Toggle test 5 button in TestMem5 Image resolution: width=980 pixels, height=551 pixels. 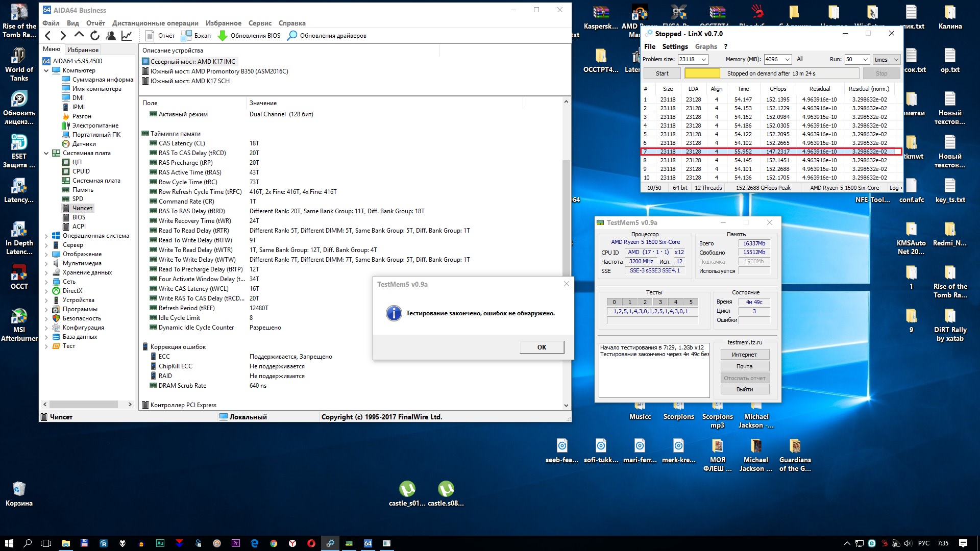click(691, 302)
